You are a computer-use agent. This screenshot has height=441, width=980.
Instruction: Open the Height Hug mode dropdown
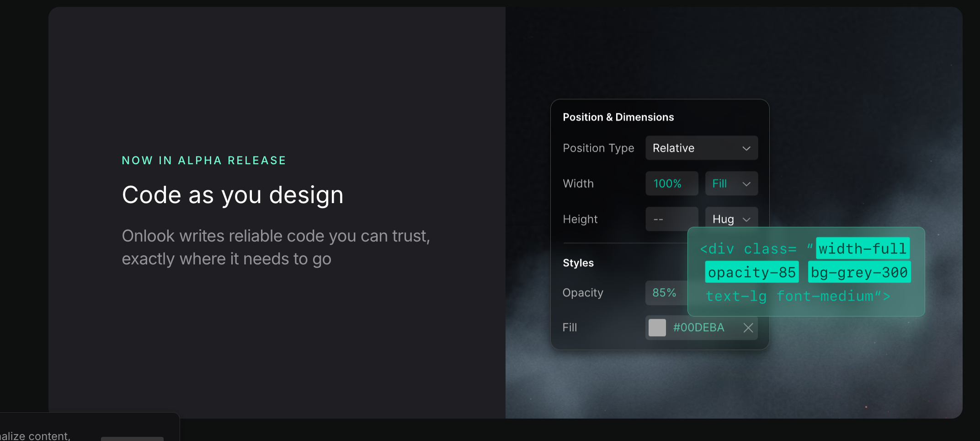click(731, 219)
